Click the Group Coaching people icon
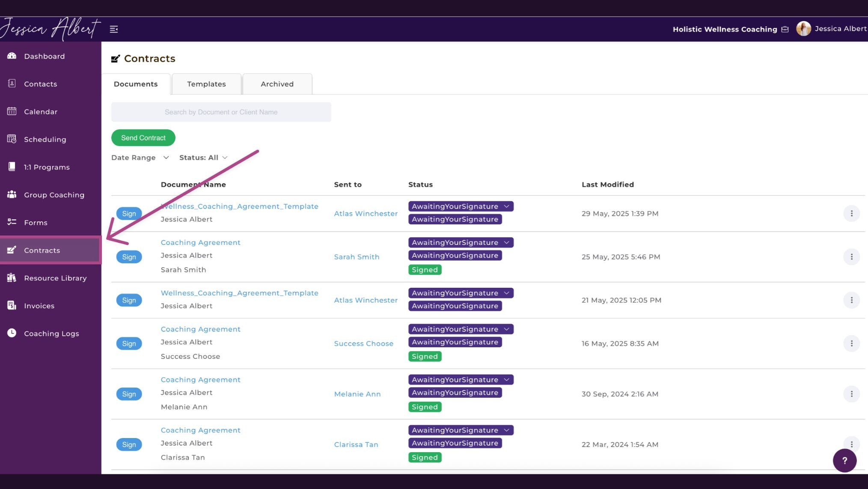 [12, 194]
